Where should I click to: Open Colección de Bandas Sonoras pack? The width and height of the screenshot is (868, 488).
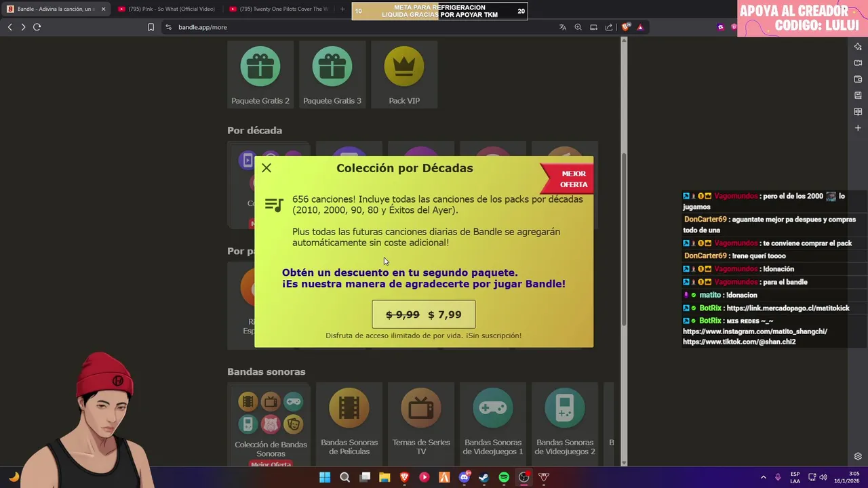point(271,427)
